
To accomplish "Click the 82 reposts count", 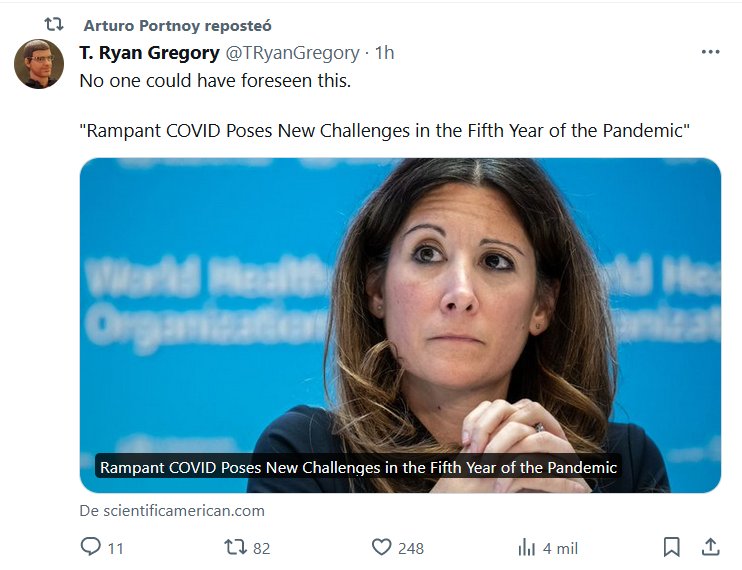I will click(x=262, y=548).
